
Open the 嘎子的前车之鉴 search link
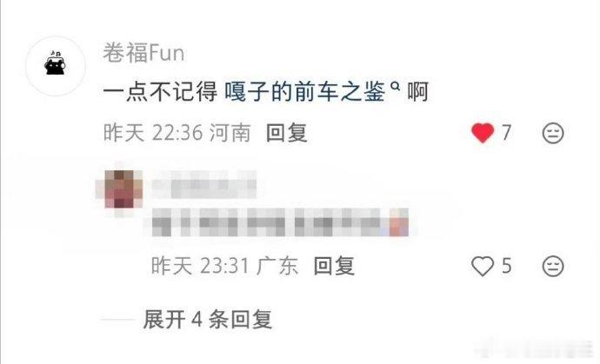304,92
